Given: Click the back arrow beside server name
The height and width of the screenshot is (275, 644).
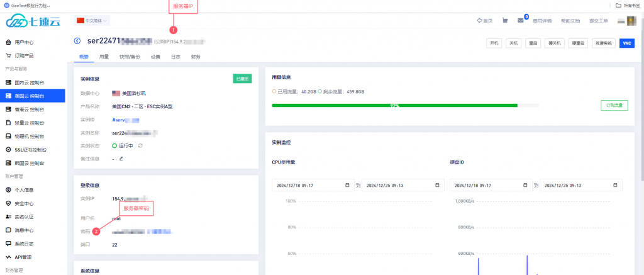Looking at the screenshot, I should tap(77, 40).
